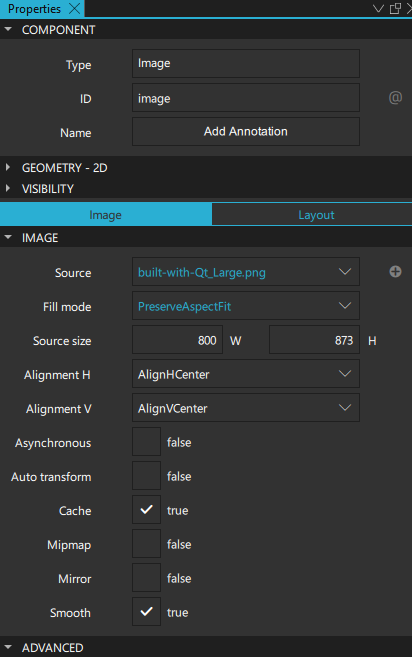The height and width of the screenshot is (657, 412).
Task: Uncheck the Cache checkbox
Action: click(x=146, y=510)
